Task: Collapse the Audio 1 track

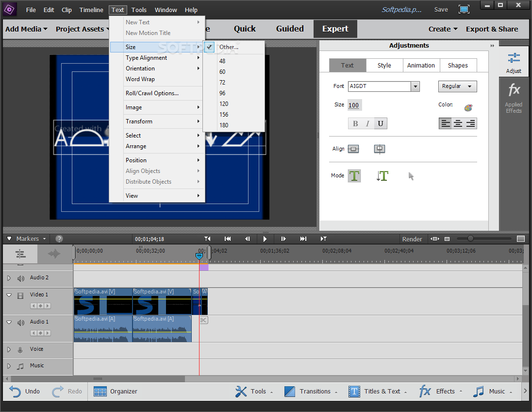Action: coord(9,322)
